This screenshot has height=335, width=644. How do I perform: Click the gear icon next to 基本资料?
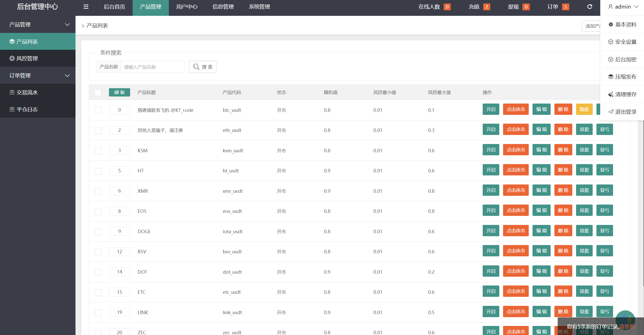(x=611, y=24)
